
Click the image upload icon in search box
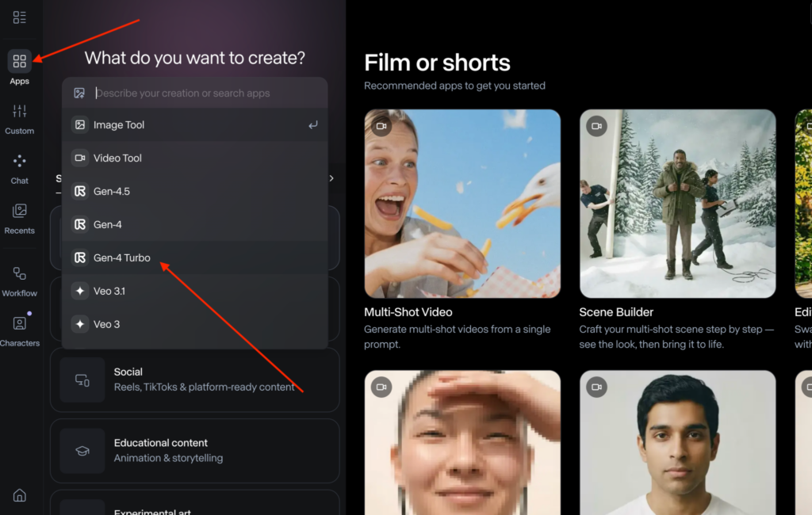tap(79, 93)
